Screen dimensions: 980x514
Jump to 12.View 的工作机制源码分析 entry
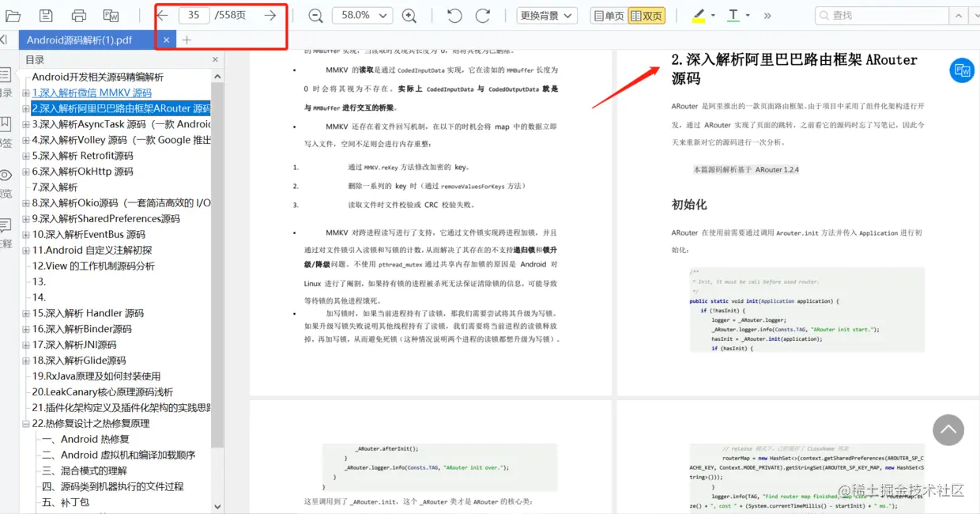(x=93, y=266)
